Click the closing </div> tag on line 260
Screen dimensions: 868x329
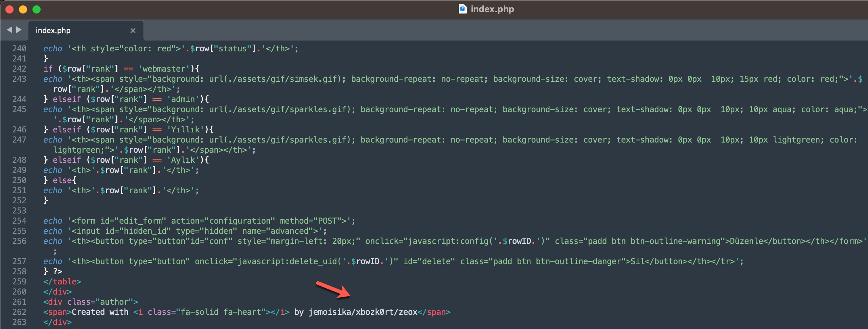coord(58,292)
